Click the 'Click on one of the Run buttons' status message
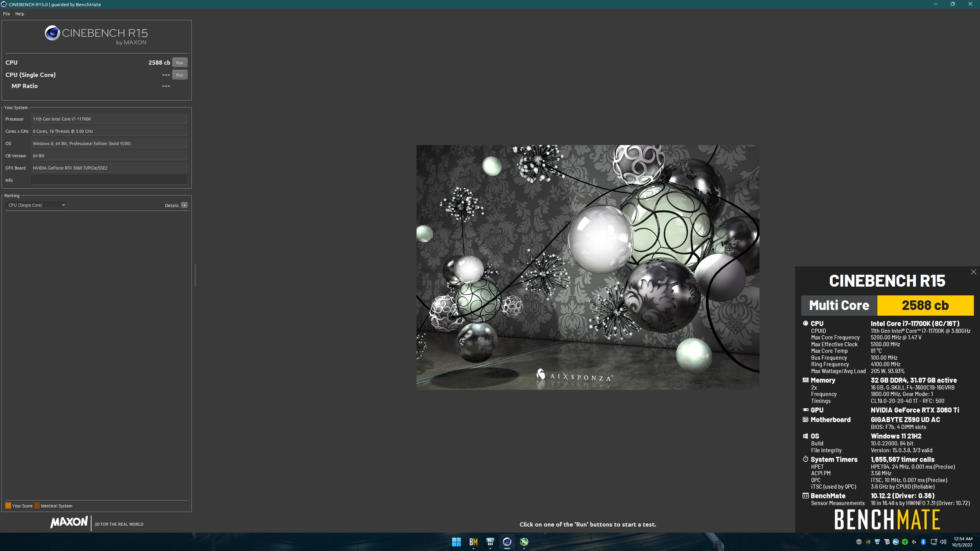 588,525
